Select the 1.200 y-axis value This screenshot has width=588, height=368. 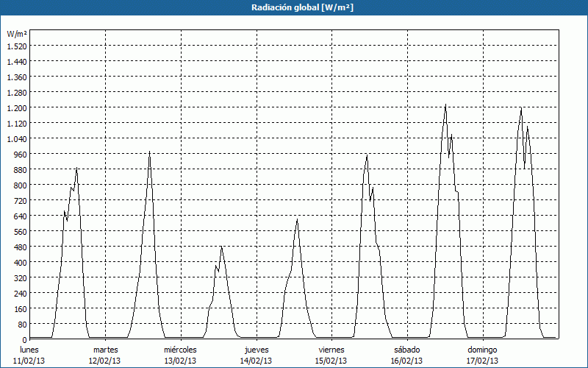point(17,107)
